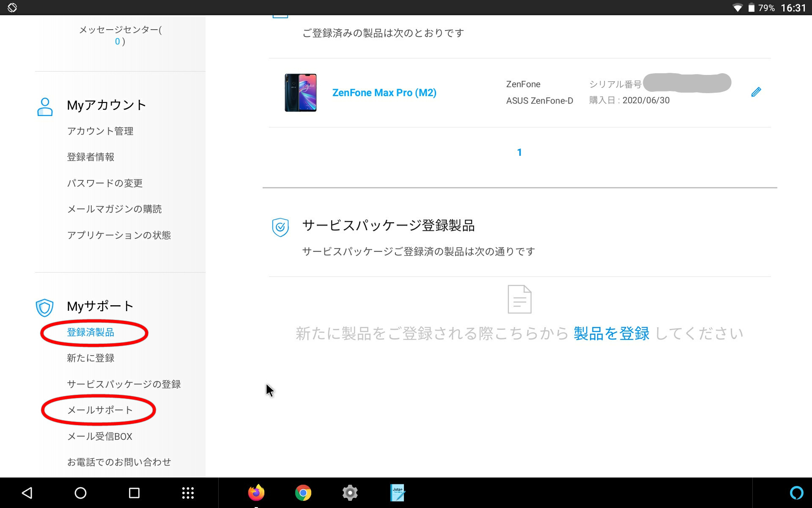The width and height of the screenshot is (812, 508).
Task: Open the Jota+ text editor app
Action: click(397, 493)
